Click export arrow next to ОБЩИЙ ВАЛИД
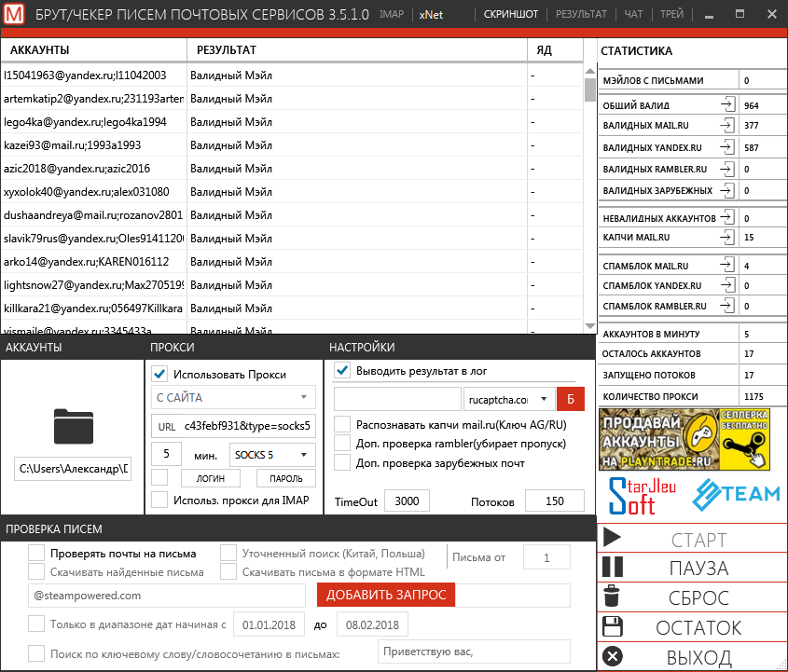The image size is (788, 672). point(727,105)
